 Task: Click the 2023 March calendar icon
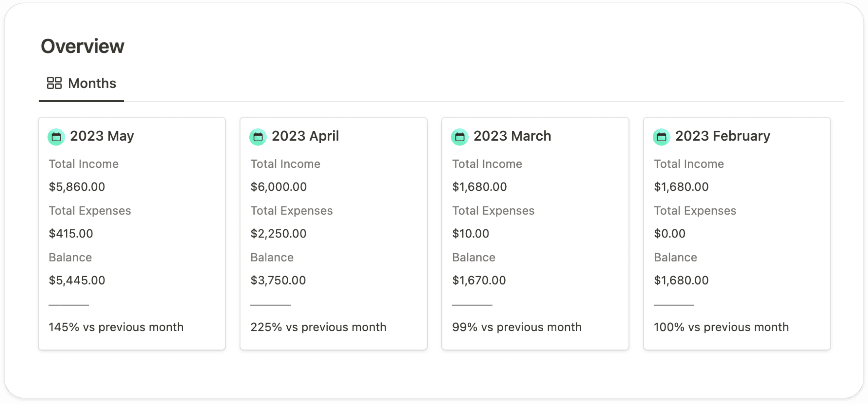coord(460,137)
